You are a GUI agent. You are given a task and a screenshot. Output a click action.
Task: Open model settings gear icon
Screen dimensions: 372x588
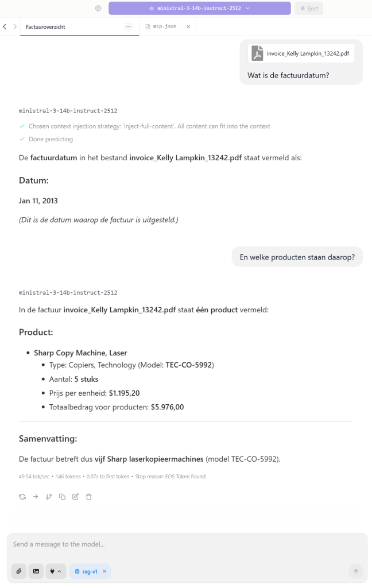(x=98, y=9)
